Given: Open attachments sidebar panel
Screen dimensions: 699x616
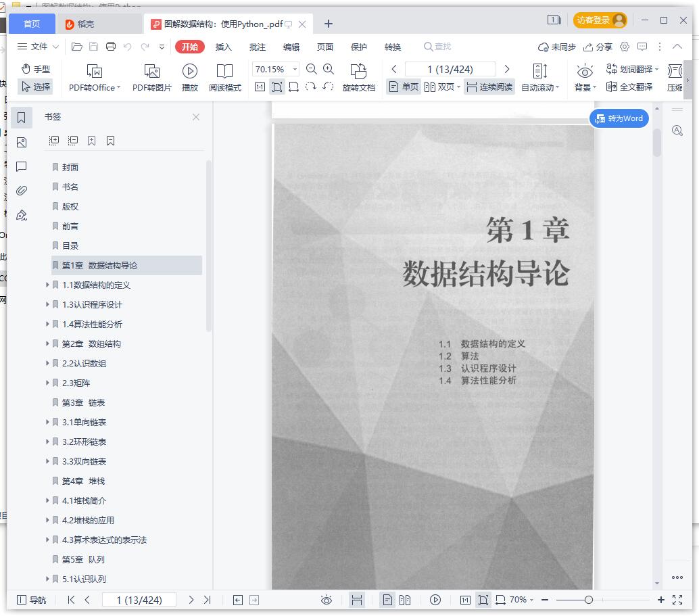Looking at the screenshot, I should point(22,191).
